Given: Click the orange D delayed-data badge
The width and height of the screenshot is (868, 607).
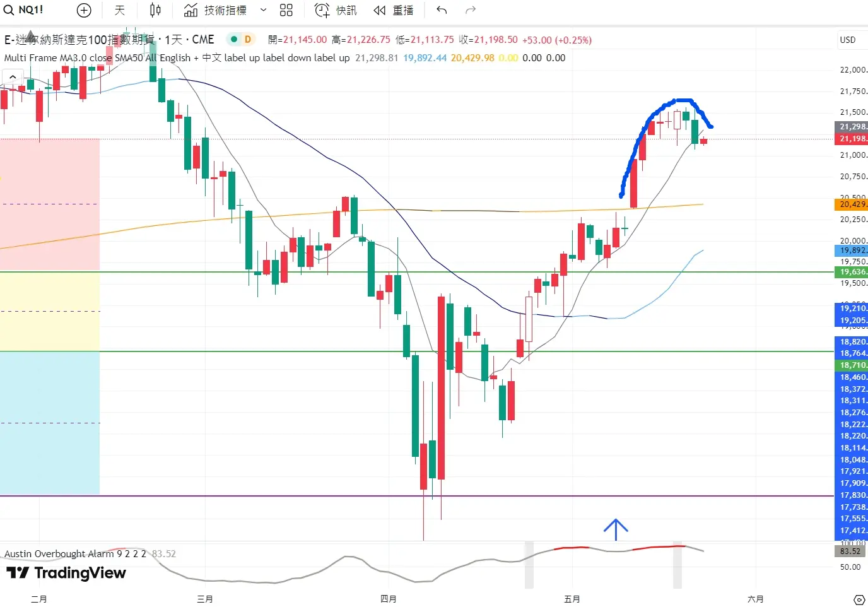Looking at the screenshot, I should tap(248, 39).
